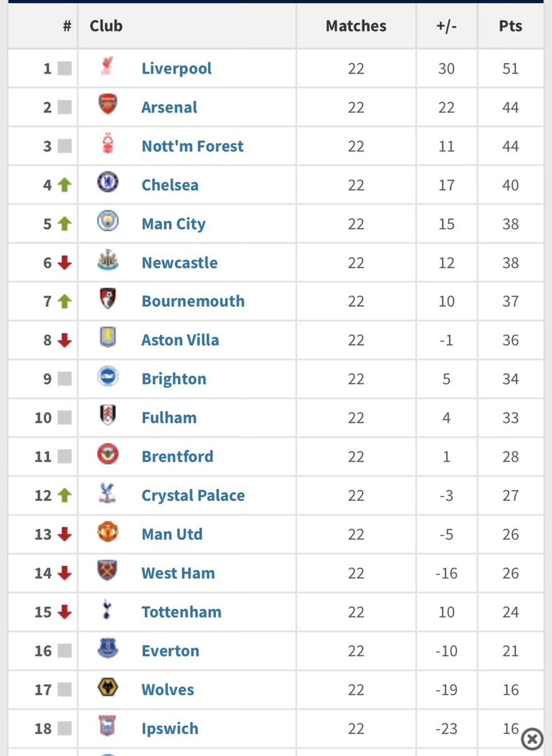The height and width of the screenshot is (756, 552).
Task: Click the Arsenal club crest icon
Action: click(108, 106)
